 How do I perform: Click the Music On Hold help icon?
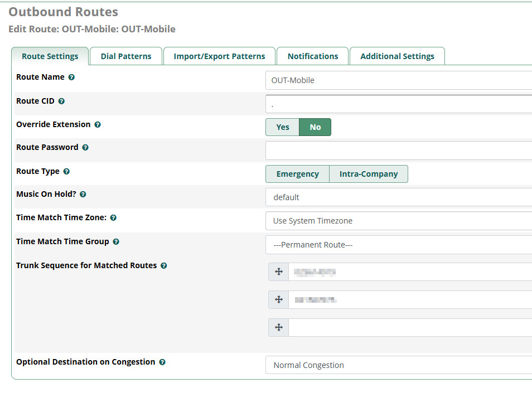click(83, 195)
